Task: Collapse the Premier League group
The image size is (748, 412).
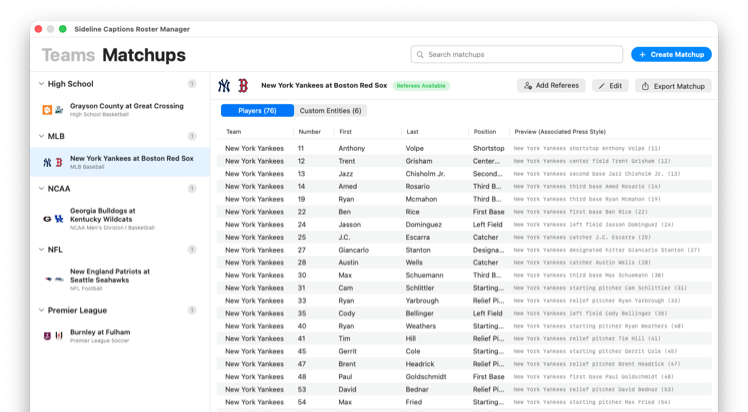Action: [x=41, y=311]
